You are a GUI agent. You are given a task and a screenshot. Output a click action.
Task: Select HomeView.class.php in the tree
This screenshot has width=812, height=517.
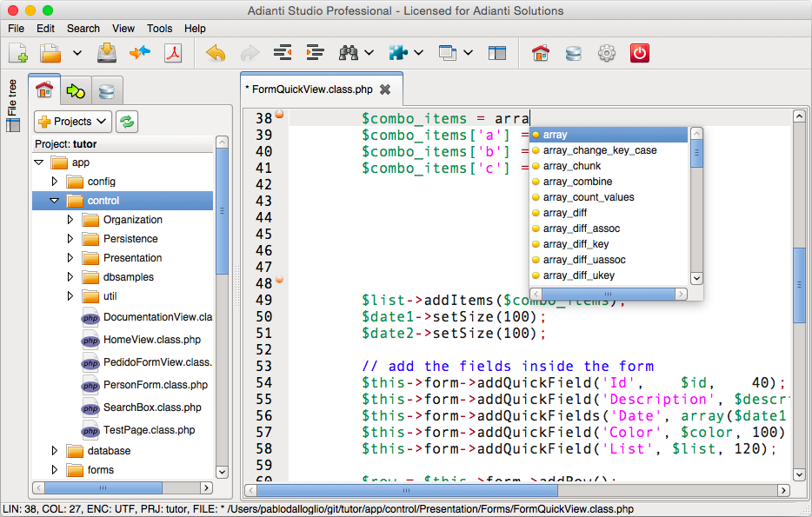pyautogui.click(x=152, y=340)
